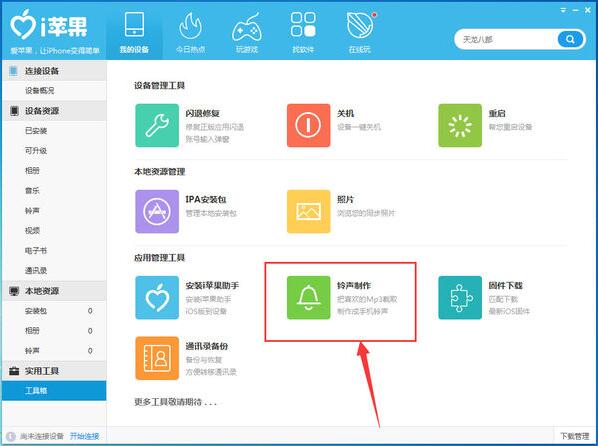
Task: Click the green 重启 restart icon
Action: pos(460,125)
